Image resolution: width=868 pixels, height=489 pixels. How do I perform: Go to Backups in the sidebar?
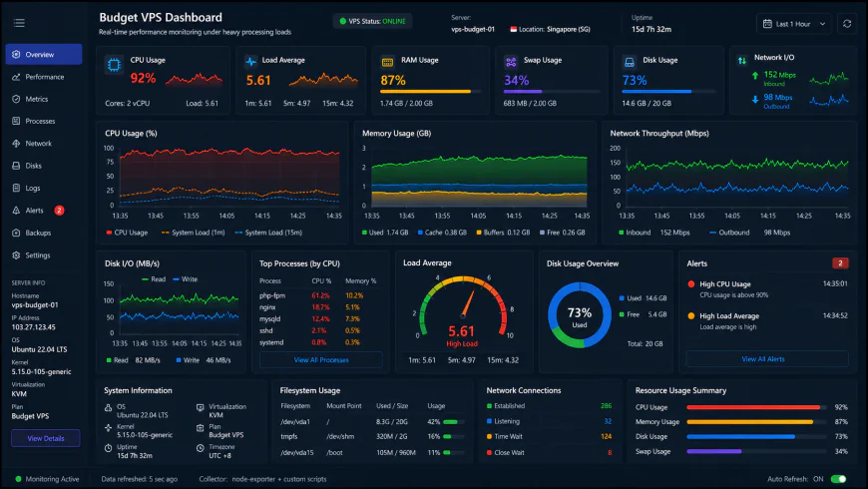[x=44, y=234]
